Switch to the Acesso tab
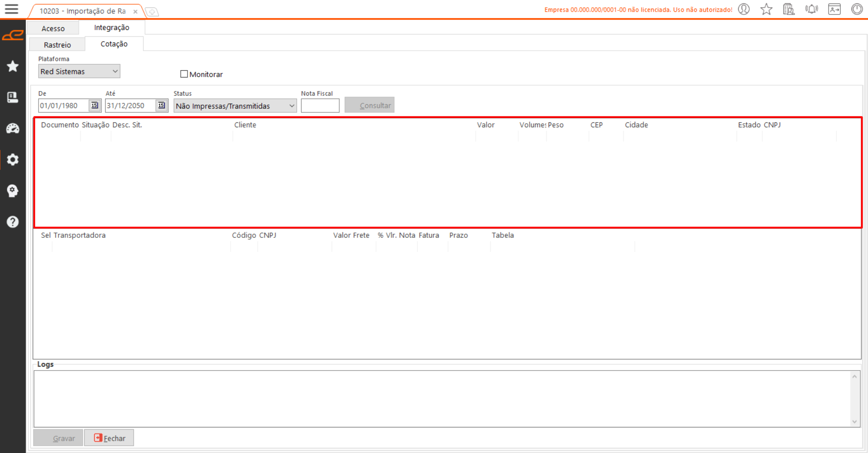Image resolution: width=868 pixels, height=453 pixels. [x=53, y=29]
